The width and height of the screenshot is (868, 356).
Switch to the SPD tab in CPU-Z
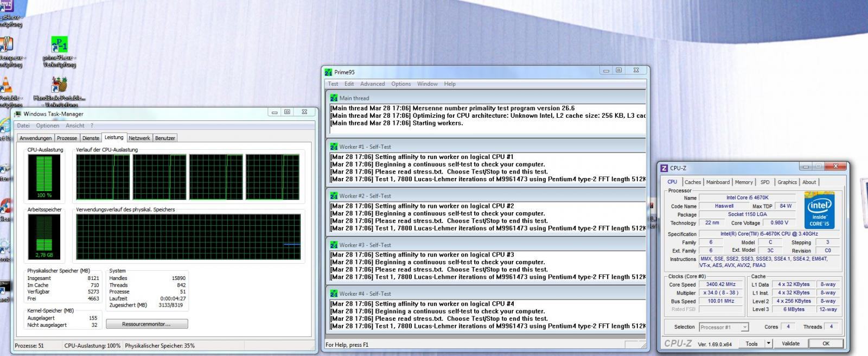(765, 182)
